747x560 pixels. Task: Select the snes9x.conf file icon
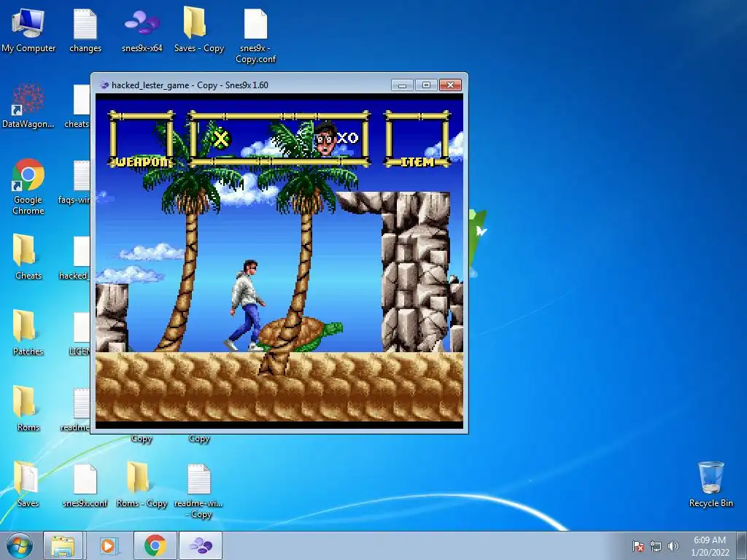pyautogui.click(x=85, y=484)
